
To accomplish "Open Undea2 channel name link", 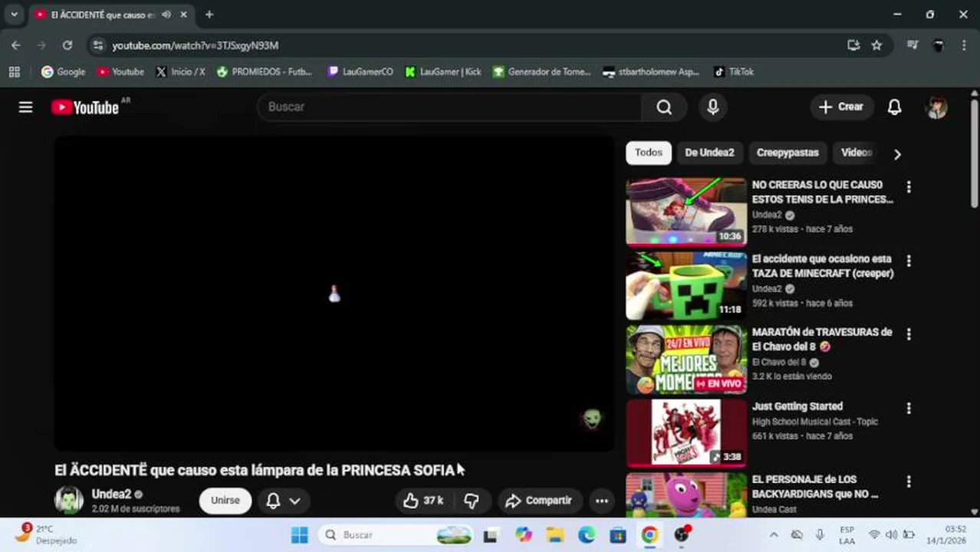I will (x=111, y=495).
